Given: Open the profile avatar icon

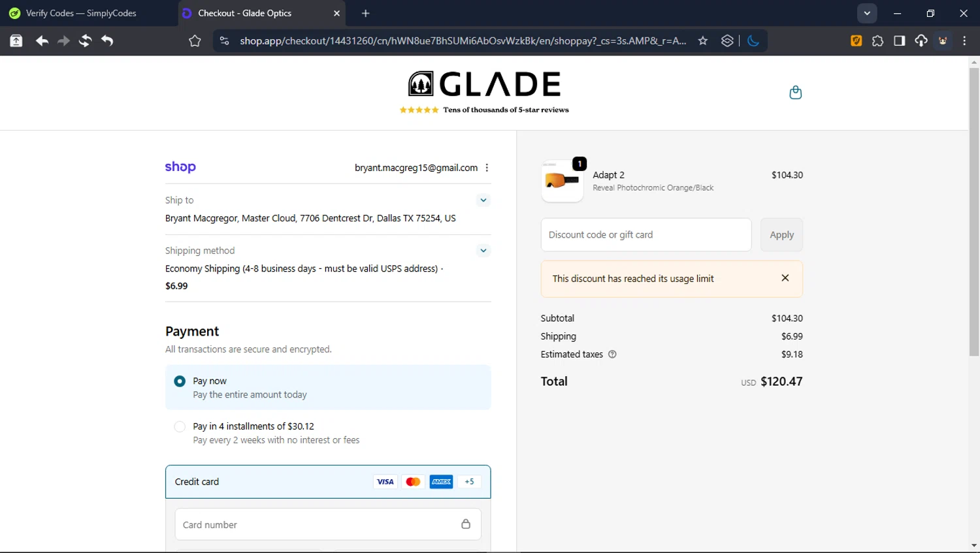Looking at the screenshot, I should [x=943, y=40].
